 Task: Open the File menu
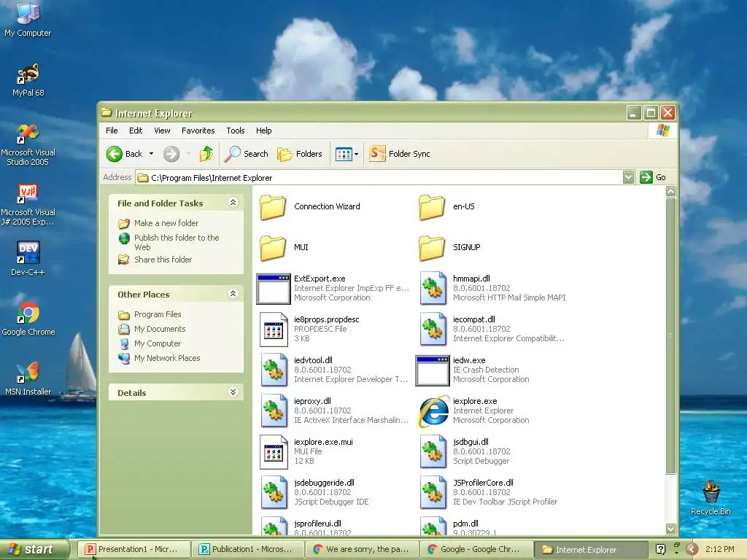tap(112, 131)
